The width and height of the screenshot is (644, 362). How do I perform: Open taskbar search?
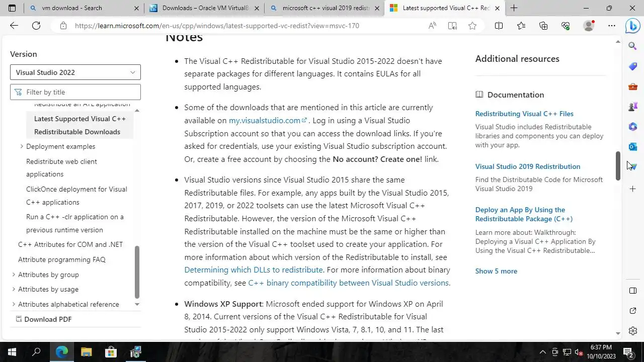[36, 352]
